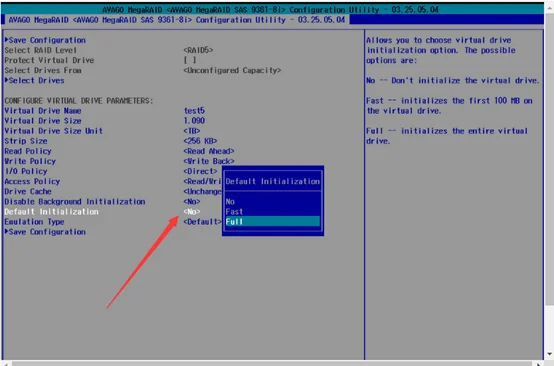554x366 pixels.
Task: Select the Virtual Drive Name label
Action: click(43, 111)
